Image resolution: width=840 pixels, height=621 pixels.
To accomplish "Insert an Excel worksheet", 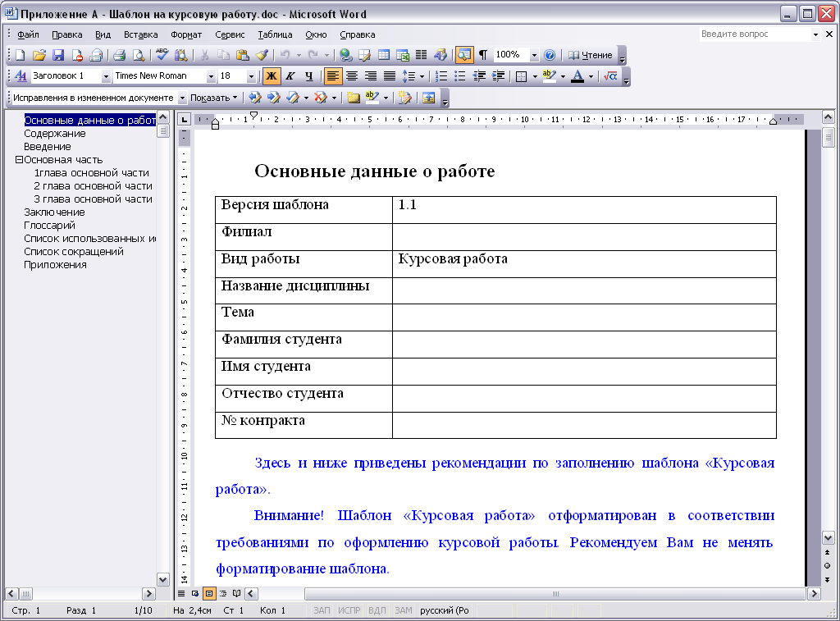I will pyautogui.click(x=403, y=55).
